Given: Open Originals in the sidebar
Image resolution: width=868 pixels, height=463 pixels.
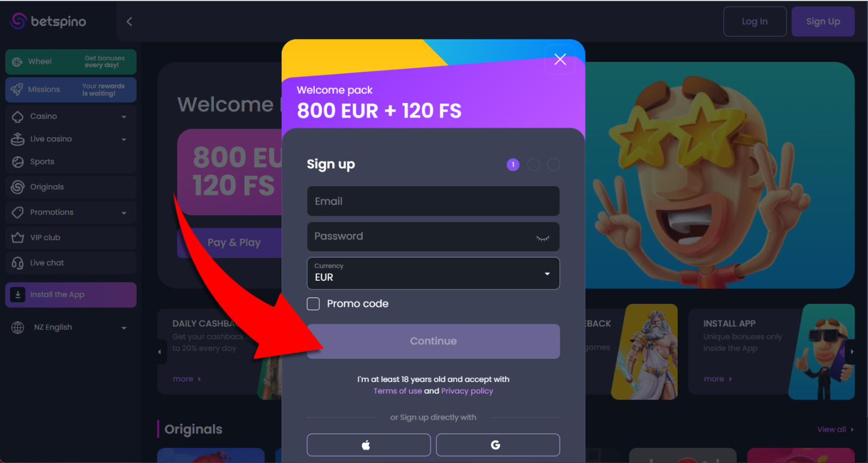Looking at the screenshot, I should [71, 187].
